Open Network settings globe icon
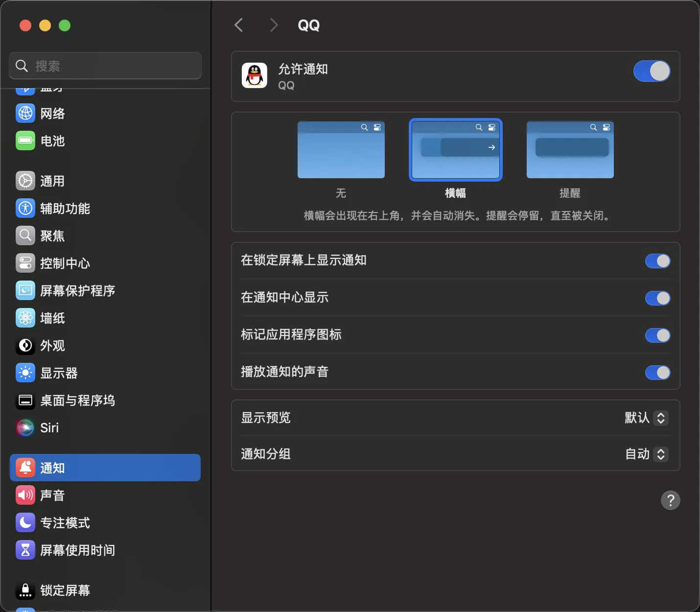Image resolution: width=700 pixels, height=612 pixels. pos(25,114)
